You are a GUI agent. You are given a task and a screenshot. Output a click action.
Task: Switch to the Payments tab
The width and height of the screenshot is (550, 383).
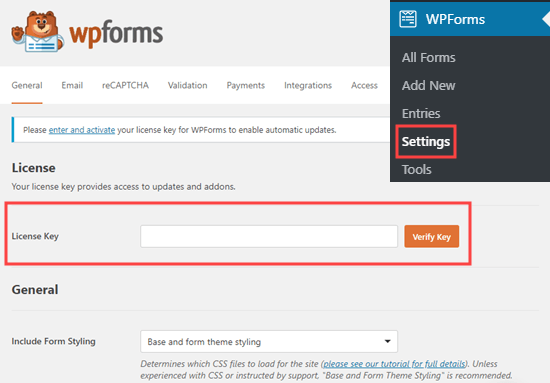pyautogui.click(x=246, y=86)
